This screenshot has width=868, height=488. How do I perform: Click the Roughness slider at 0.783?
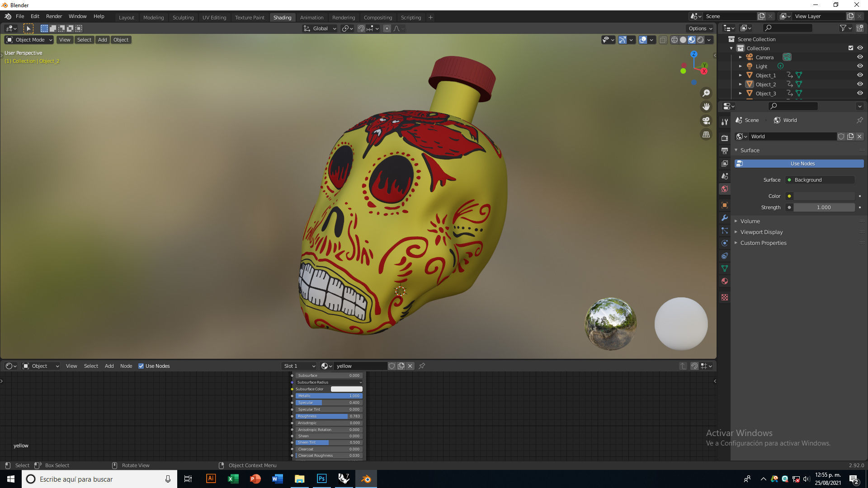click(329, 416)
